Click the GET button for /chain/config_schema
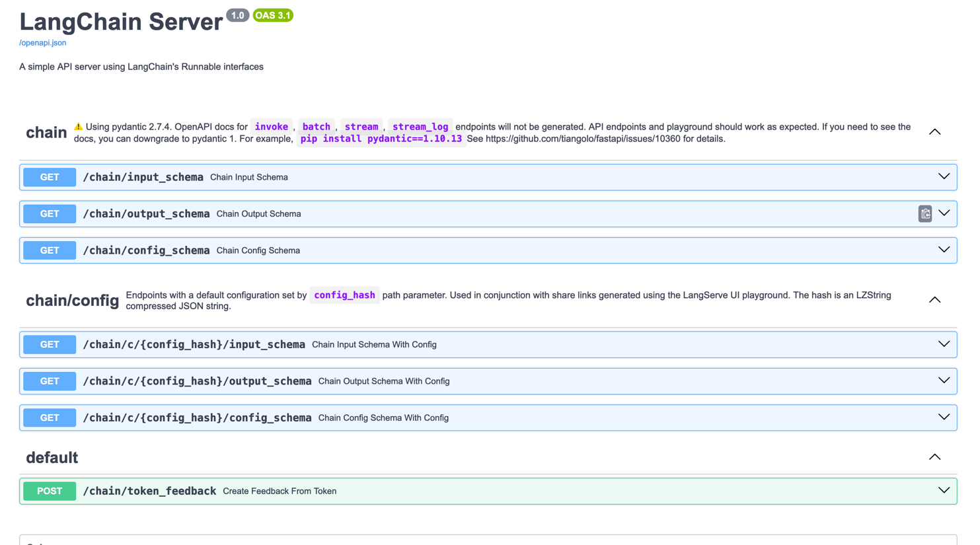 pyautogui.click(x=50, y=250)
